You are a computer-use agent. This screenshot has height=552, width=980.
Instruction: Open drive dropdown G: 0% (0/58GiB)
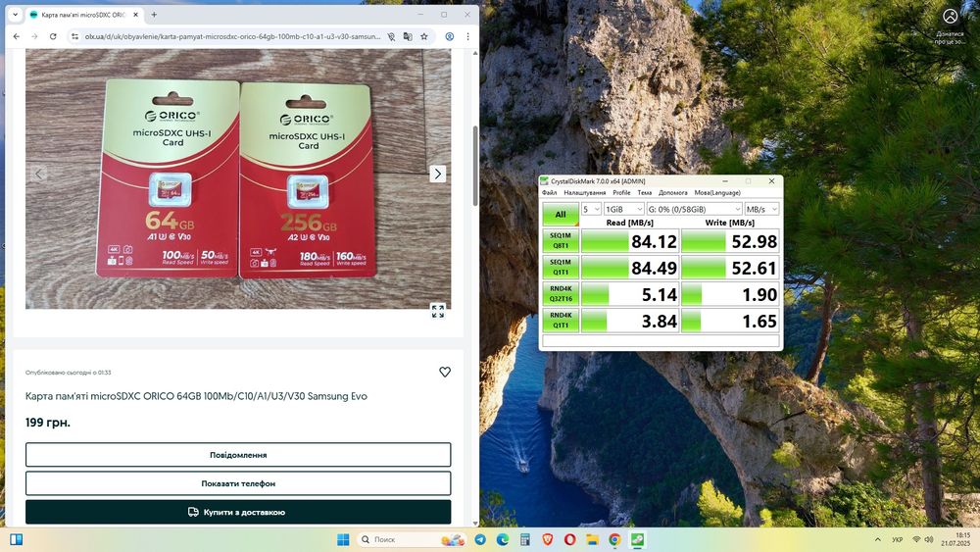(694, 209)
